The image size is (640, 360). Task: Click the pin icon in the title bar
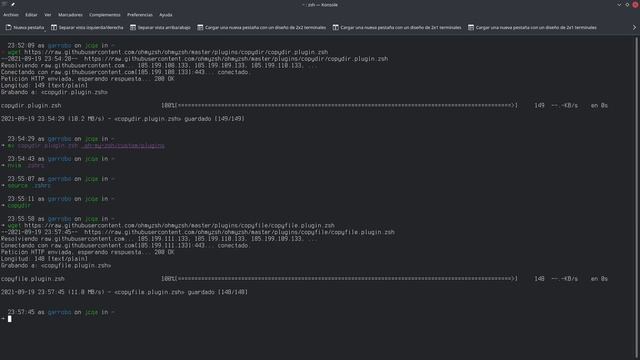click(x=13, y=4)
